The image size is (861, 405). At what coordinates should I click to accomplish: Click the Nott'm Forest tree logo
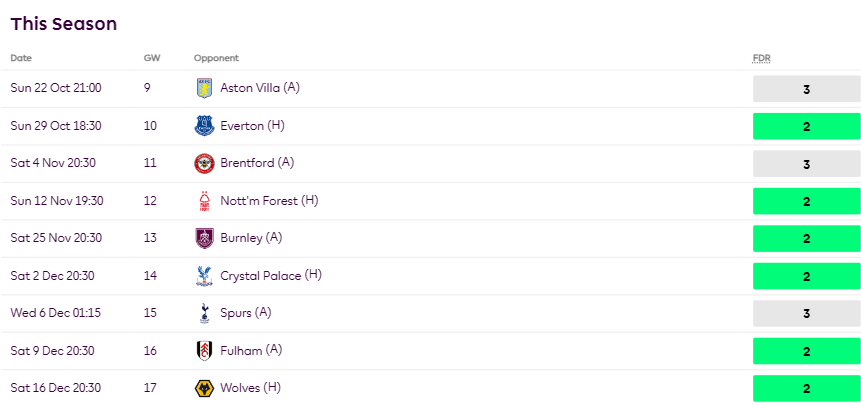[x=204, y=201]
